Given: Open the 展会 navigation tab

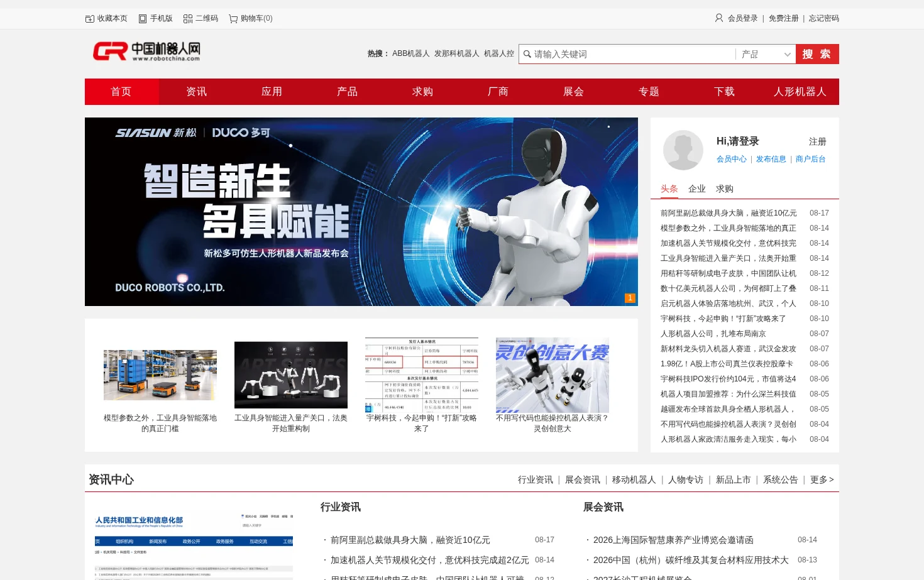Looking at the screenshot, I should pos(574,92).
